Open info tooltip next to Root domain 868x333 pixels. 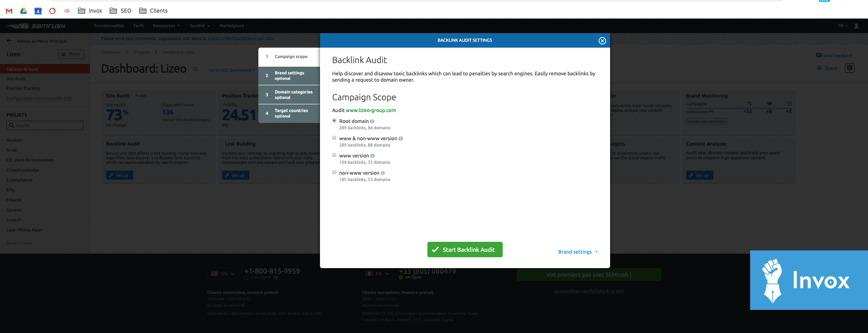[x=372, y=122]
